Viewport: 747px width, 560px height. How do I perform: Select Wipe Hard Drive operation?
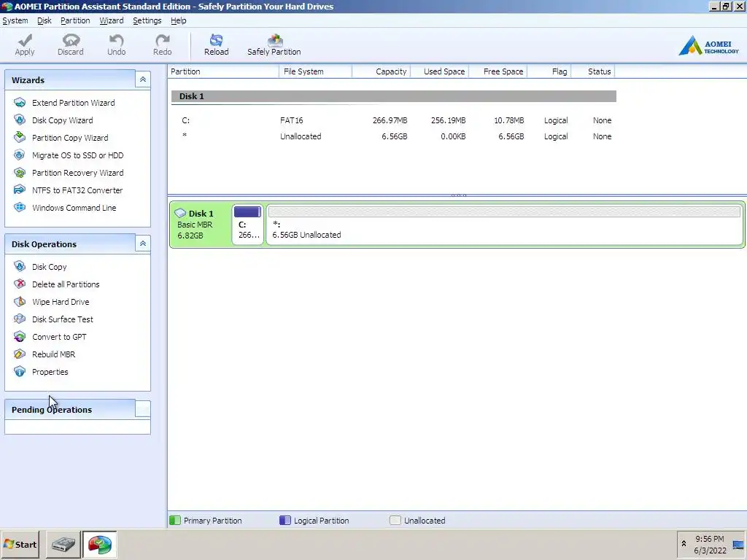[61, 302]
